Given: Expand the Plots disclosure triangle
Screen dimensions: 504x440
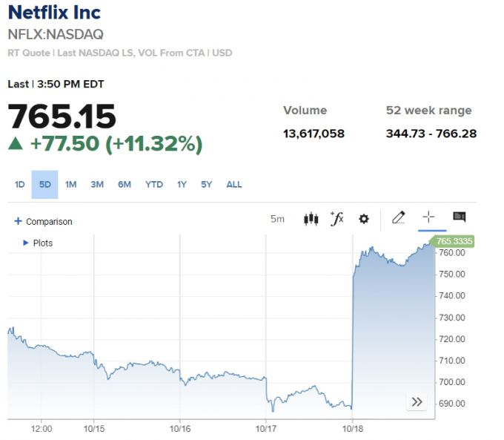Looking at the screenshot, I should 26,243.
